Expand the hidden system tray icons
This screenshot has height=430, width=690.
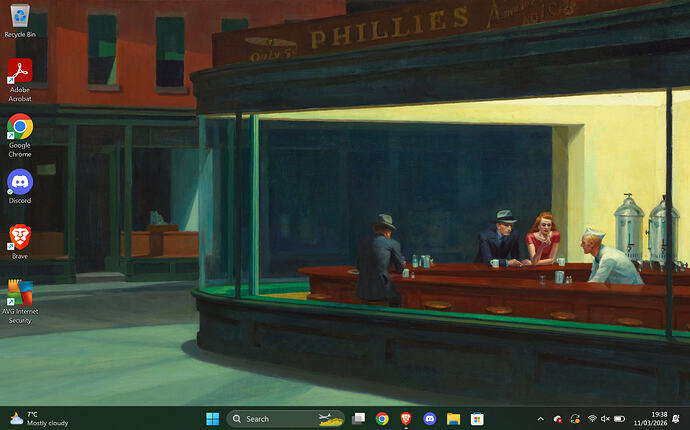541,419
